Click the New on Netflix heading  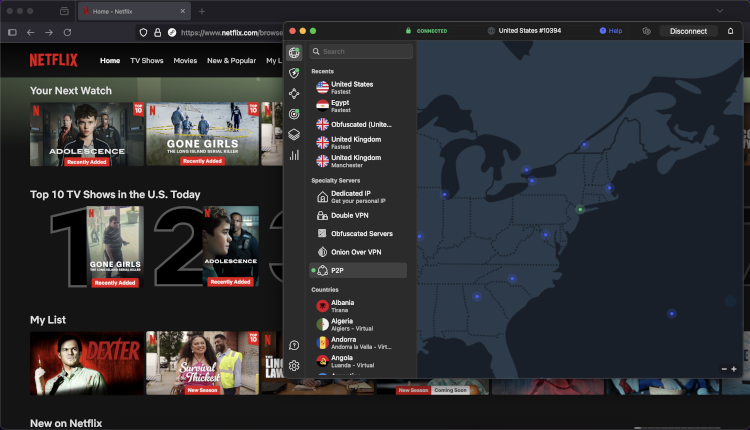coord(66,423)
